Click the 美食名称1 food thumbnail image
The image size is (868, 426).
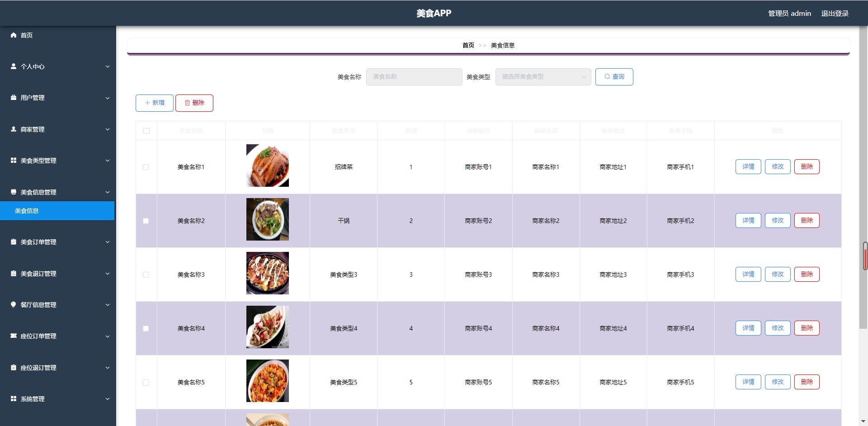[267, 166]
